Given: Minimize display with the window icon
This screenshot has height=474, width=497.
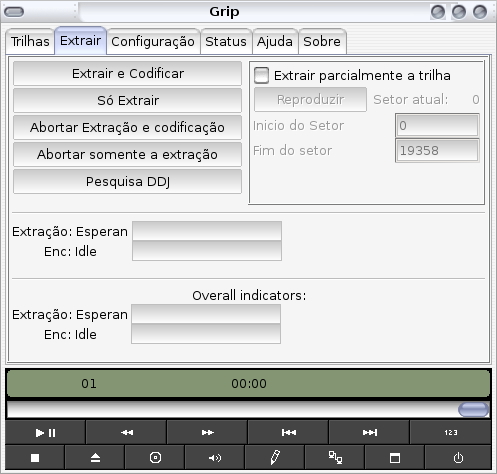Looking at the screenshot, I should 395,457.
